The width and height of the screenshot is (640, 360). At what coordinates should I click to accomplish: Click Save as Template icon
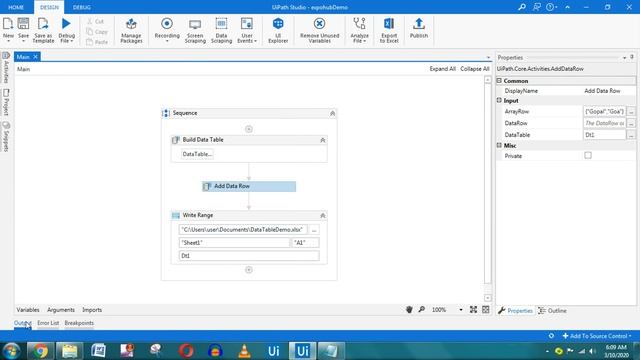tap(43, 30)
